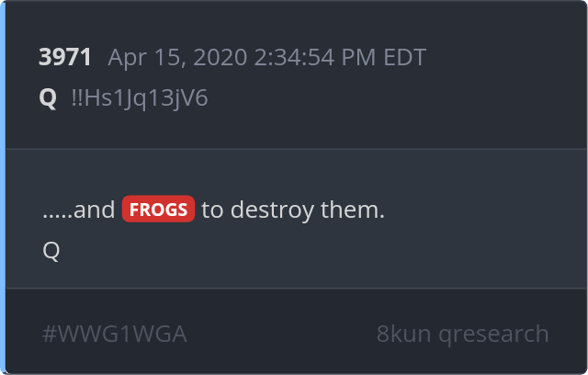Click the Apr 15, 2020 date
The width and height of the screenshot is (588, 375).
(x=177, y=58)
